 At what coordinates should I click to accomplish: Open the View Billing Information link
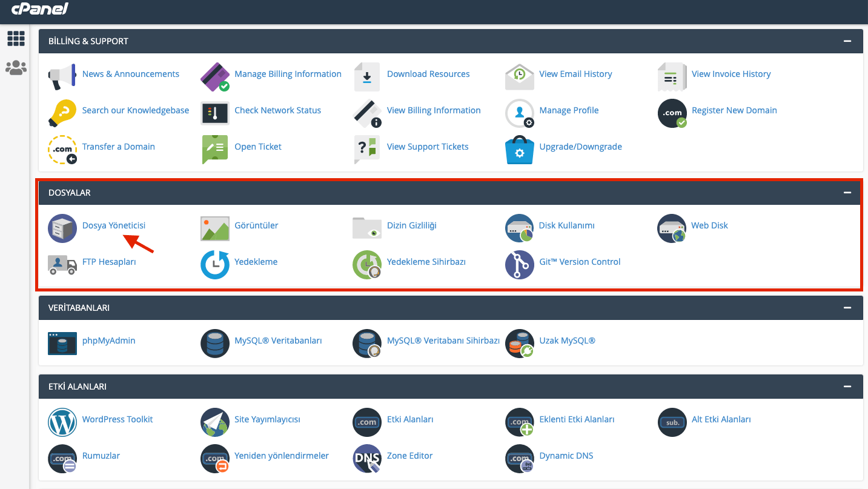[x=434, y=110]
